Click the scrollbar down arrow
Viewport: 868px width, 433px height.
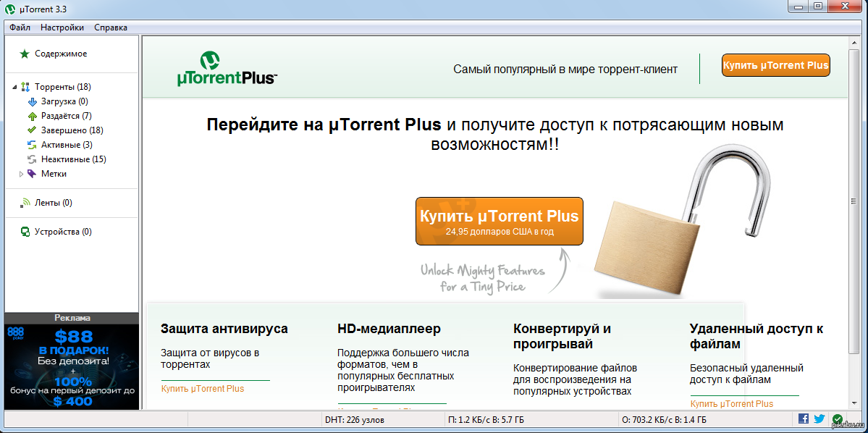[854, 404]
